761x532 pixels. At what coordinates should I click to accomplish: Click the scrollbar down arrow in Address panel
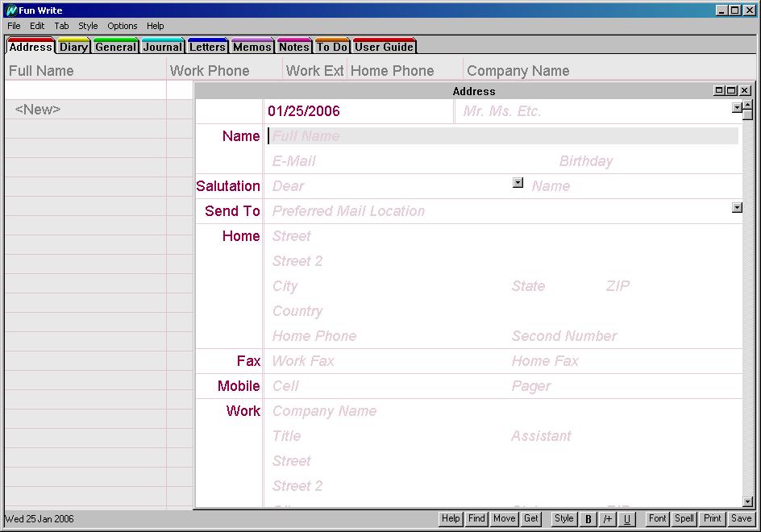tap(748, 502)
